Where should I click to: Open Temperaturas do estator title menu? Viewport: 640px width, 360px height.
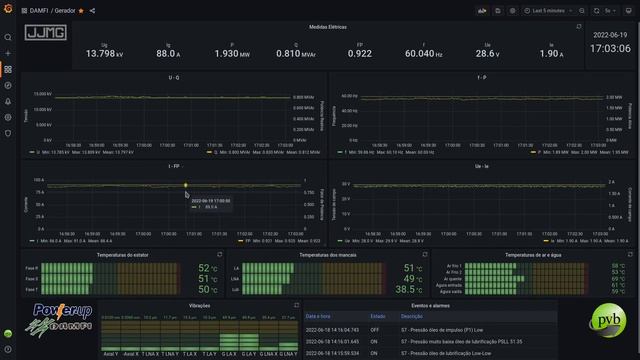[x=122, y=255]
